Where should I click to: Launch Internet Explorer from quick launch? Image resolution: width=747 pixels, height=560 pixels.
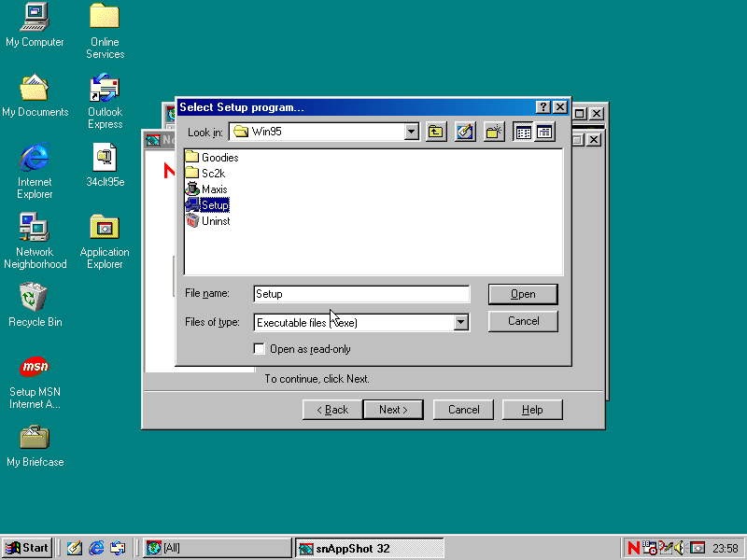[x=96, y=548]
